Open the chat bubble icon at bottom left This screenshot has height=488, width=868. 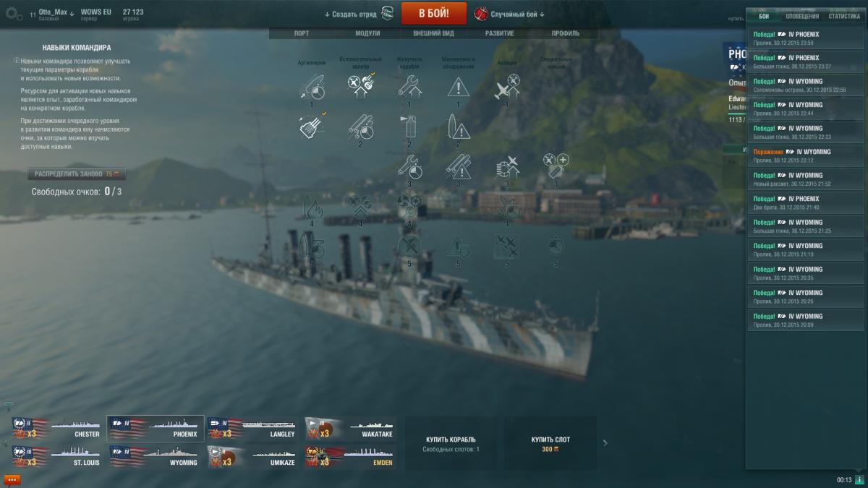(x=12, y=479)
